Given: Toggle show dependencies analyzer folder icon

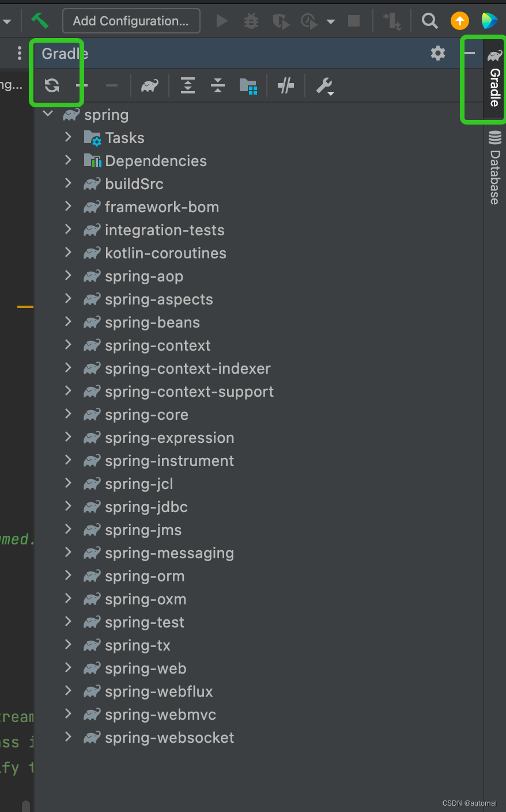Looking at the screenshot, I should point(248,86).
